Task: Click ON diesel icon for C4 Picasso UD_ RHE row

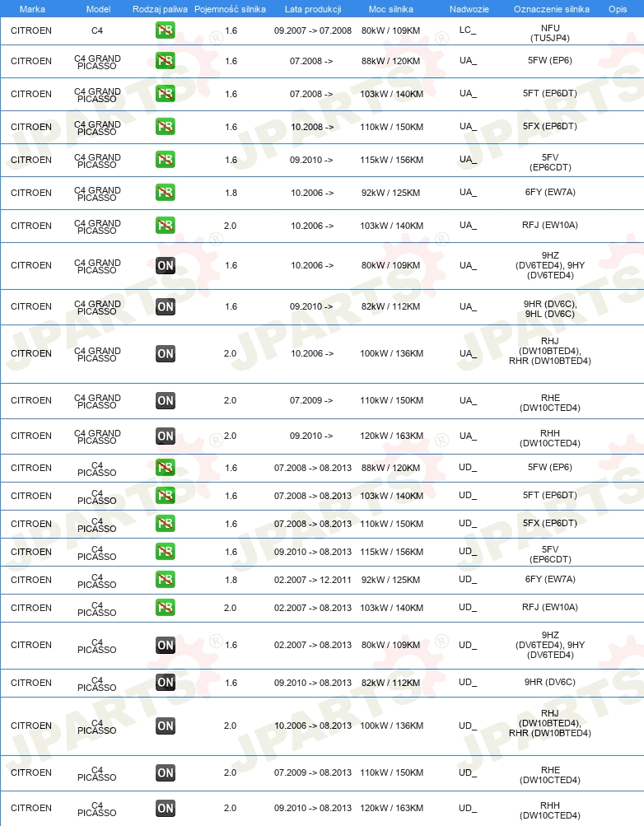Action: (x=166, y=772)
